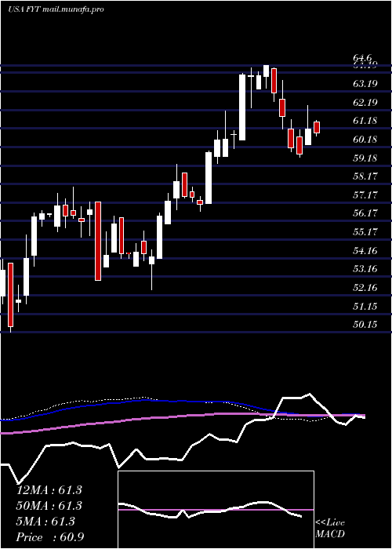This screenshot has width=392, height=549.
Task: Click the 55.17 price axis label
Action: coord(365,232)
